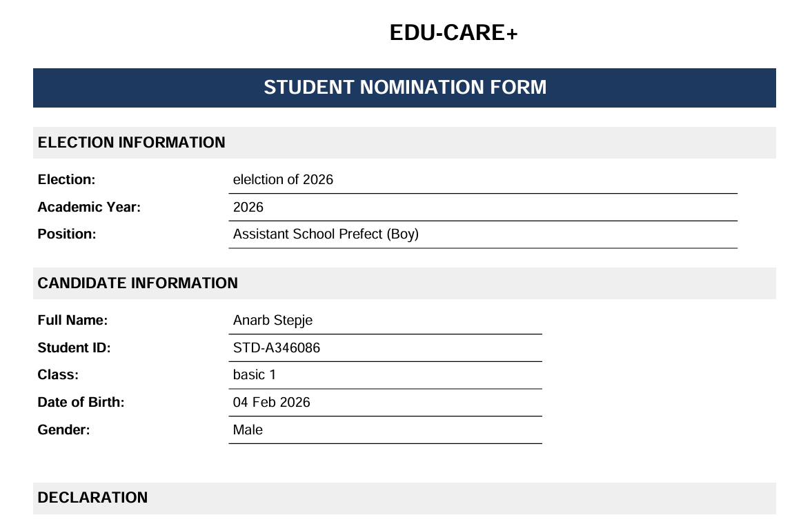Image resolution: width=812 pixels, height=524 pixels.
Task: Click the 'Gender:' label text
Action: click(x=64, y=430)
